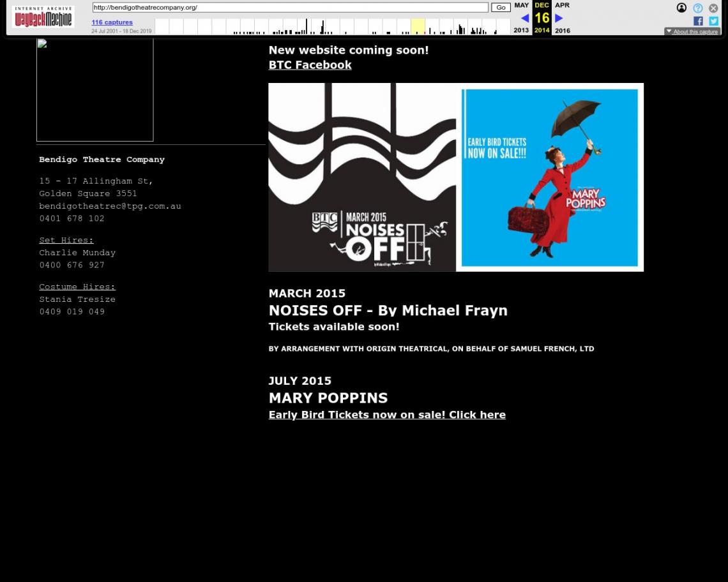The image size is (728, 582).
Task: Click the Set Hires: heading
Action: [66, 240]
